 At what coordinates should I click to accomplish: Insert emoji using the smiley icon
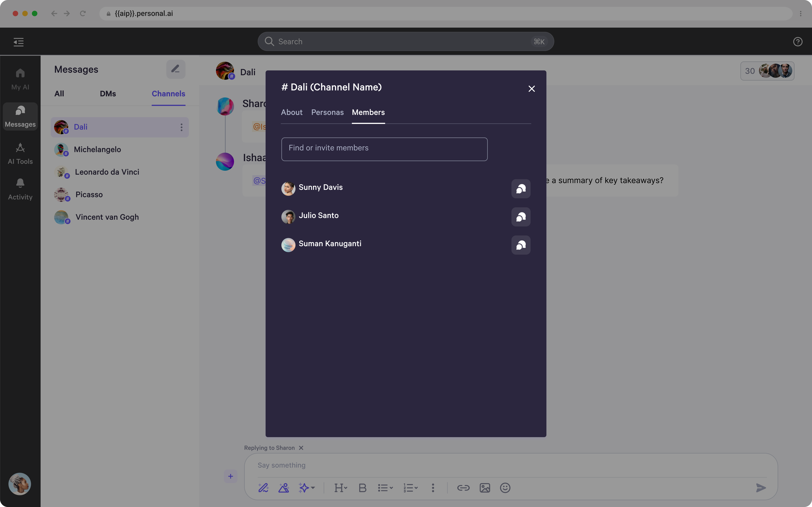505,488
